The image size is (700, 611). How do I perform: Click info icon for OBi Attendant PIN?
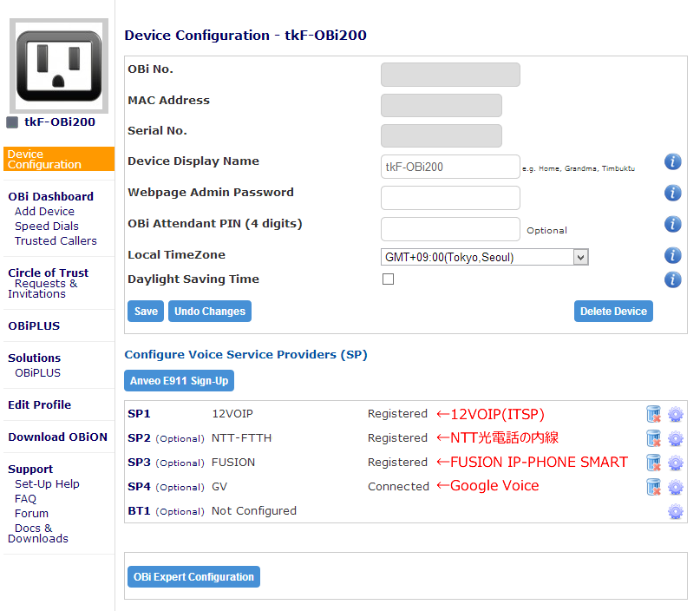click(672, 224)
